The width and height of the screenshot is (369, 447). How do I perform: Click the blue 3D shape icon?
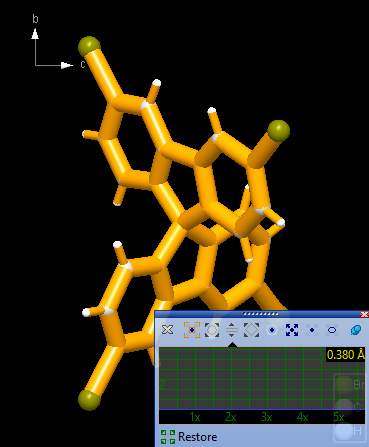pos(356,330)
